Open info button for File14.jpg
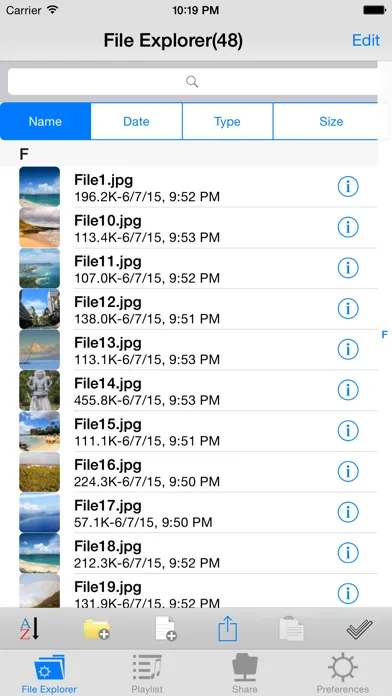Image resolution: width=392 pixels, height=696 pixels. point(348,390)
